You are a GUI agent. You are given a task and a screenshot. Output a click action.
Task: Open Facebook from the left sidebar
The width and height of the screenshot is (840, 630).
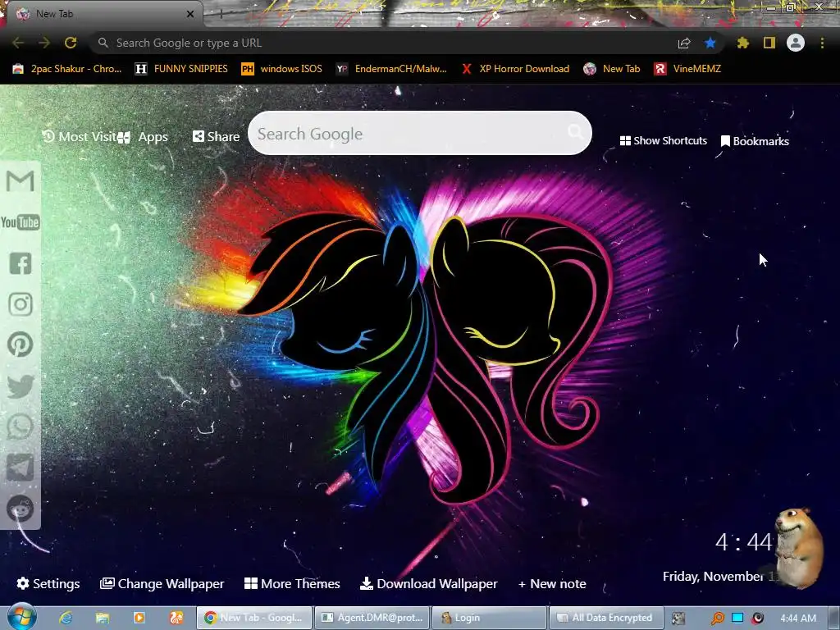pyautogui.click(x=21, y=263)
